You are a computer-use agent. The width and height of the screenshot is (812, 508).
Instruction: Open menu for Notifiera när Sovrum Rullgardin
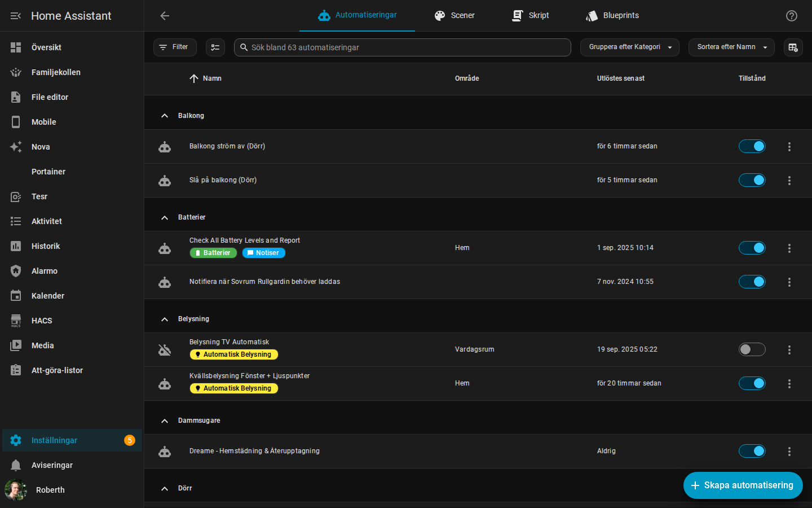tap(789, 282)
